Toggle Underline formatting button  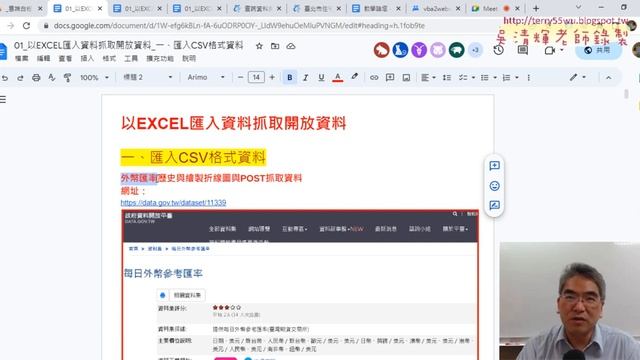coord(321,78)
